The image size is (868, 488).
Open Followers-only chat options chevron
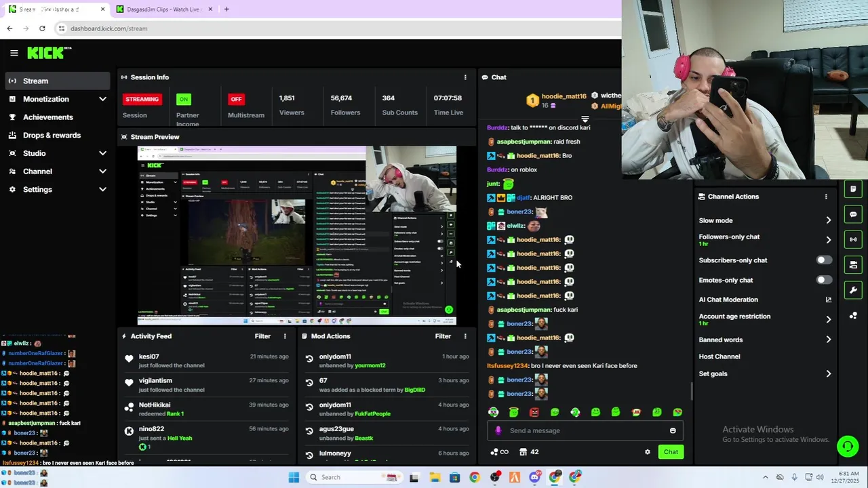coord(829,240)
